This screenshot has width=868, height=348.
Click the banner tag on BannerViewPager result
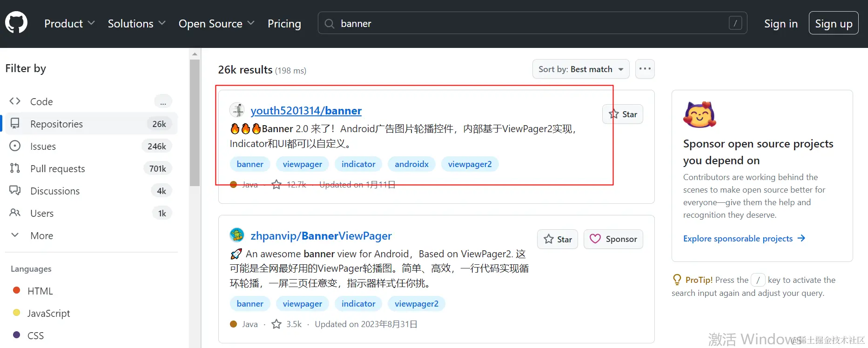(250, 304)
